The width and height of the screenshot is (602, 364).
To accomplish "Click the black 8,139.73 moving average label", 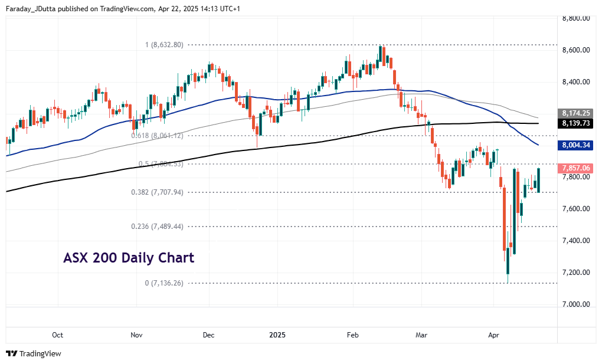I will click(x=574, y=123).
